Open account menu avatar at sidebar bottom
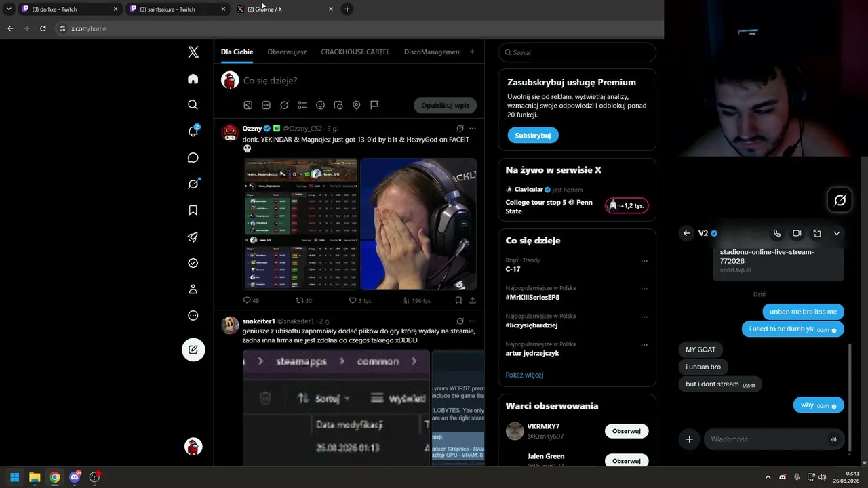The image size is (868, 488). coord(194,447)
